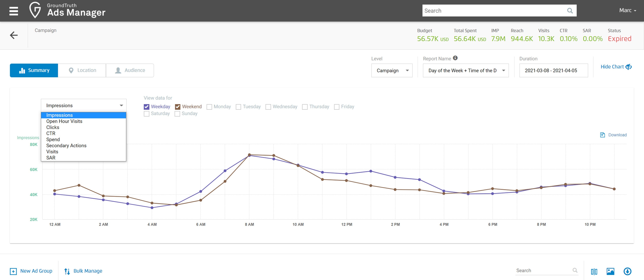Click the image view icon
This screenshot has height=280, width=644.
point(610,271)
